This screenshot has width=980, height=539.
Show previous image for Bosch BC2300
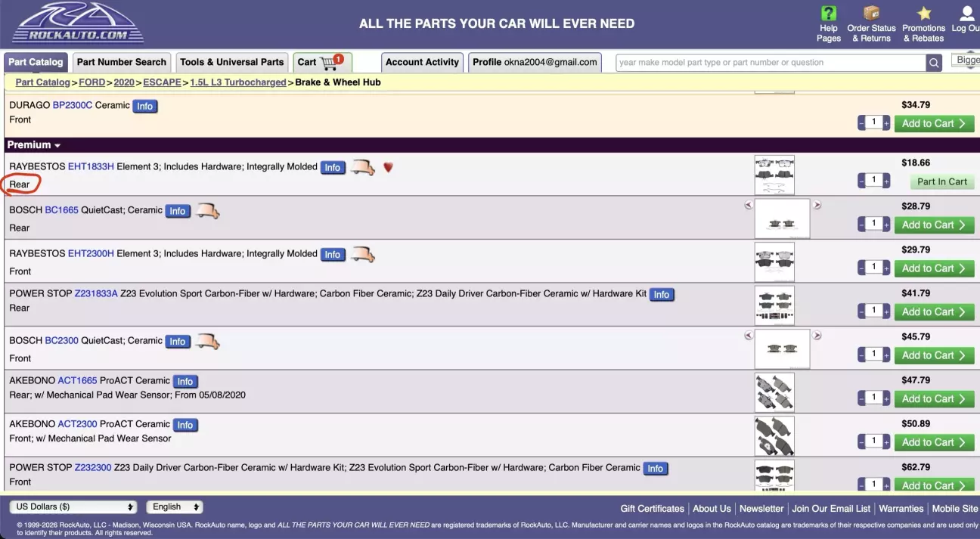point(749,336)
